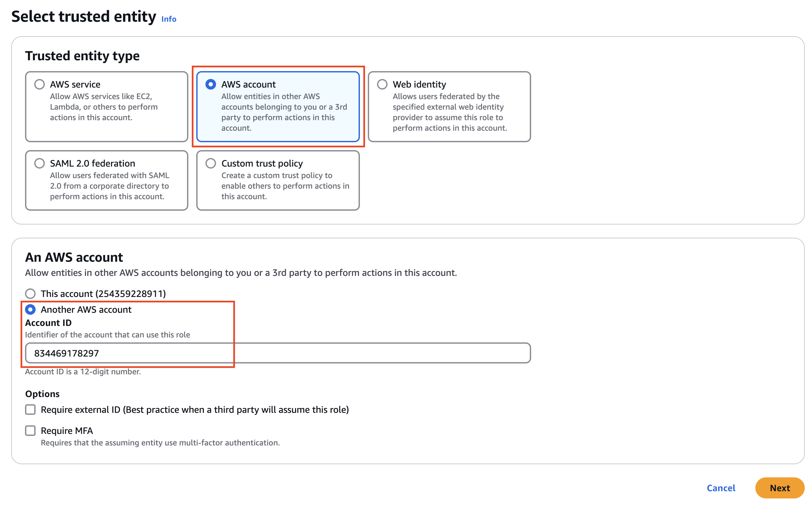Click the 'Trusted entity type' heading
Viewport: 812px width, 507px height.
(x=82, y=56)
